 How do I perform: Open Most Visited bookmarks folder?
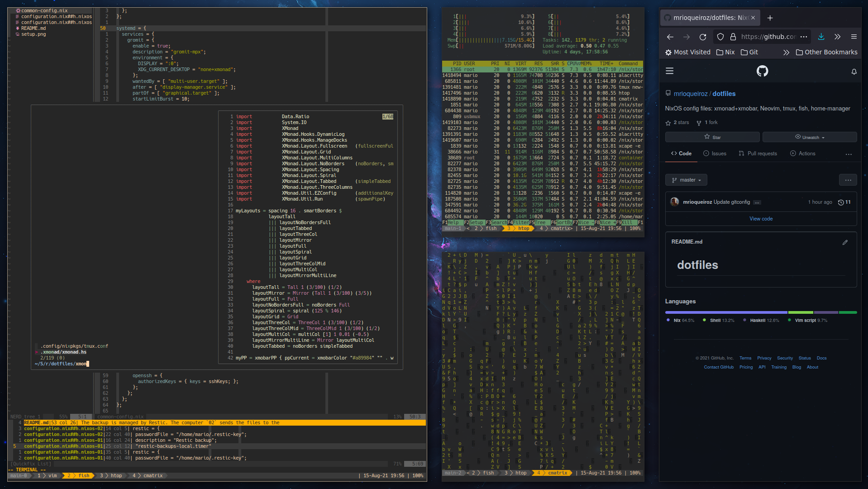point(688,53)
